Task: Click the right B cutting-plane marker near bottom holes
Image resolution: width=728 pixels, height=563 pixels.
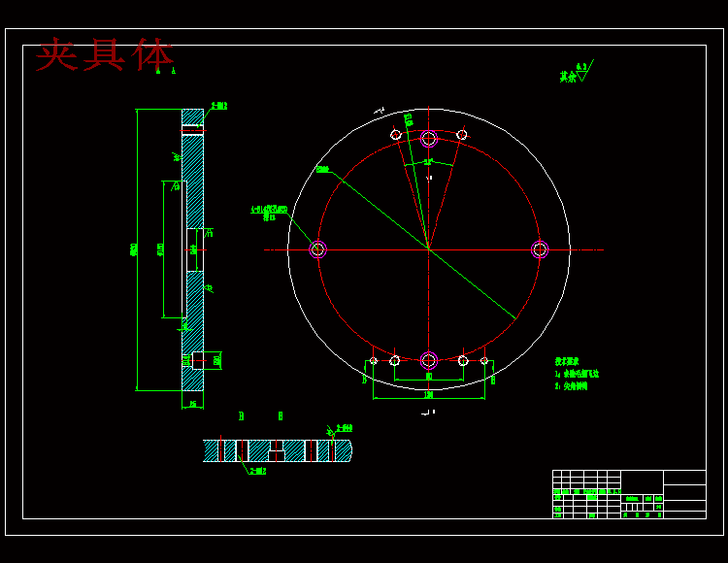Action: point(493,381)
